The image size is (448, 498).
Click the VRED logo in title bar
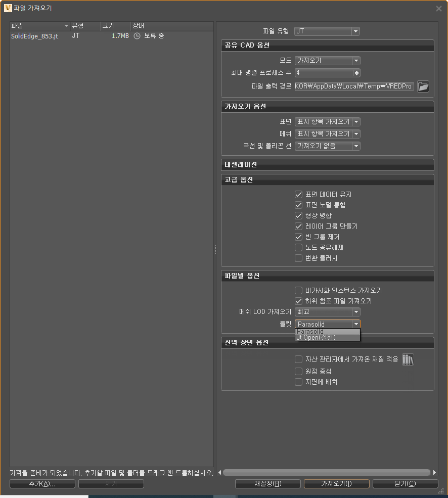pyautogui.click(x=8, y=8)
